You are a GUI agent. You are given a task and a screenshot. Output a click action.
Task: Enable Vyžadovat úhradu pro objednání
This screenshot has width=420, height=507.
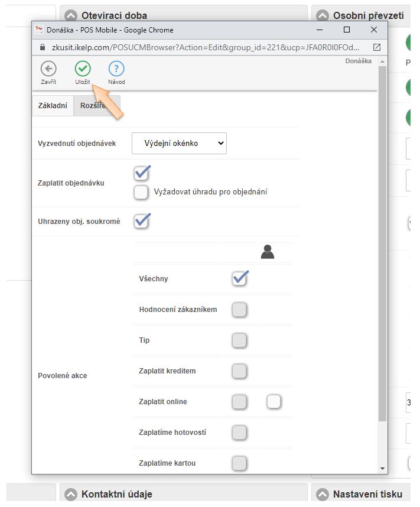(141, 192)
